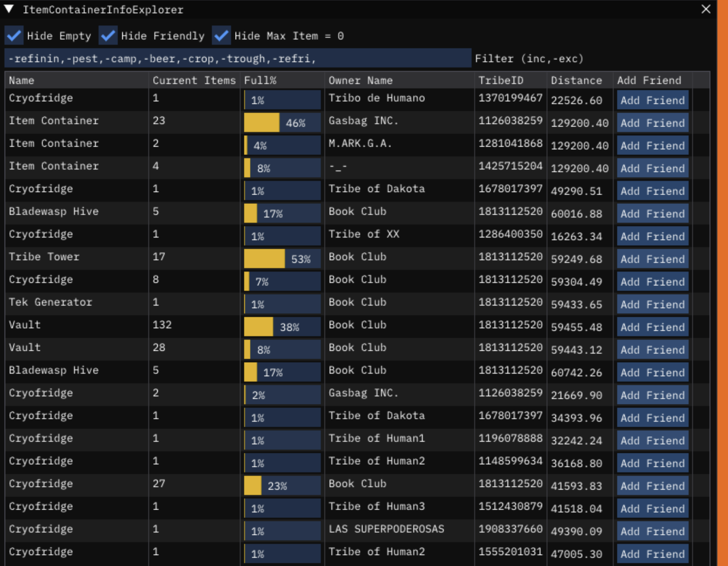Select TribeID 1286400350
This screenshot has width=728, height=566.
[x=511, y=234]
